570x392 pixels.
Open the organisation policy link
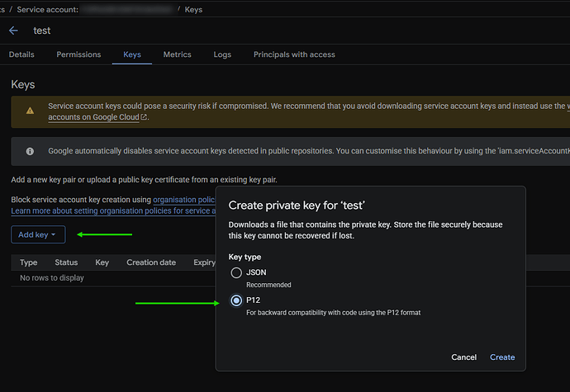pos(183,200)
